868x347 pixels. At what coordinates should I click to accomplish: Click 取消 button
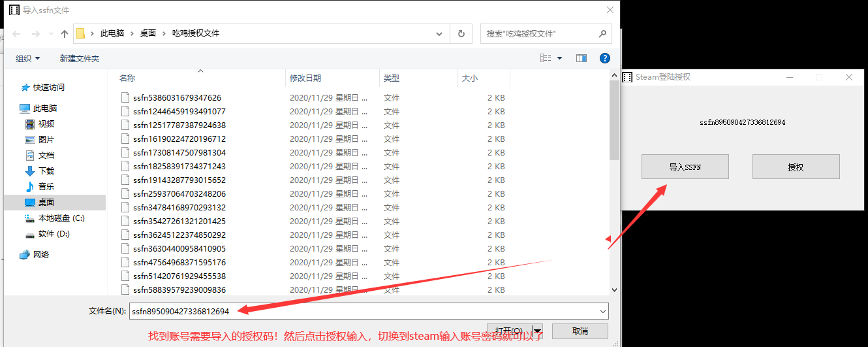[x=580, y=331]
